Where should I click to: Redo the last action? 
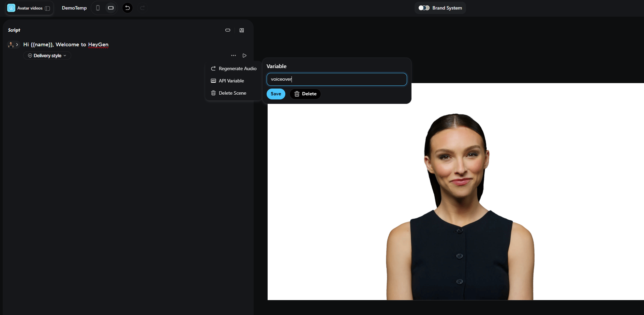click(143, 8)
